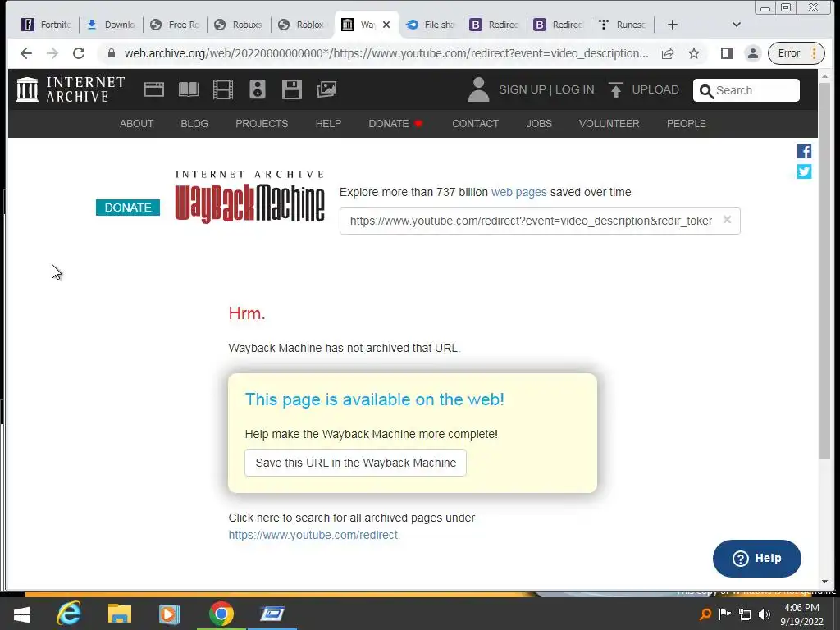The height and width of the screenshot is (630, 840).
Task: Click the browser back arrow
Action: [x=25, y=53]
